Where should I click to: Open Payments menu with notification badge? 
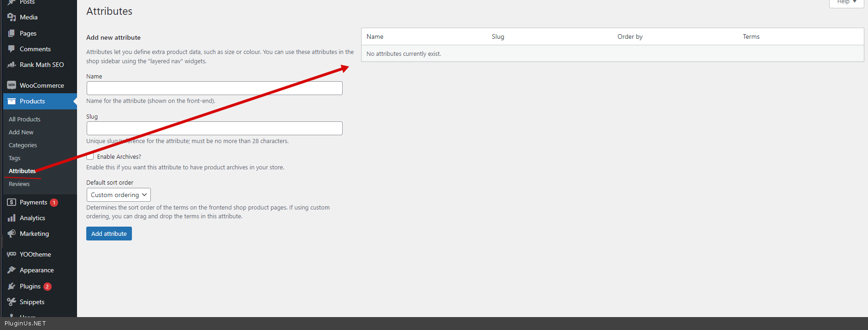click(x=33, y=202)
